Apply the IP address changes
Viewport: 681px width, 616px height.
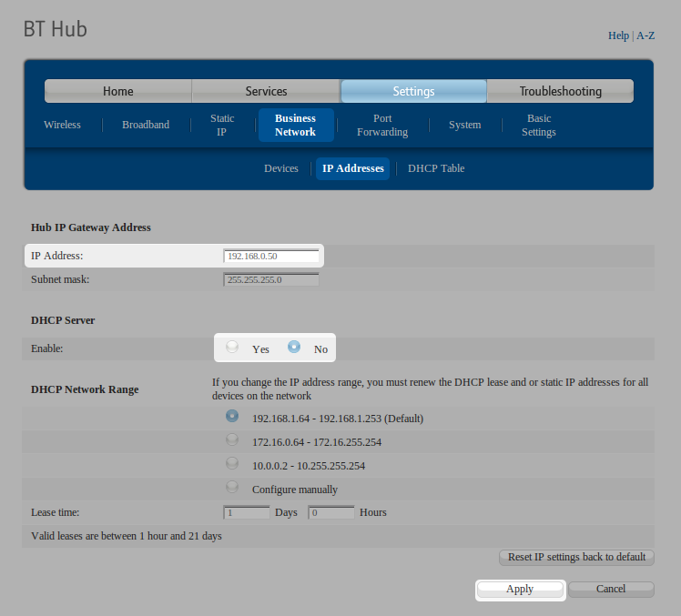(520, 589)
